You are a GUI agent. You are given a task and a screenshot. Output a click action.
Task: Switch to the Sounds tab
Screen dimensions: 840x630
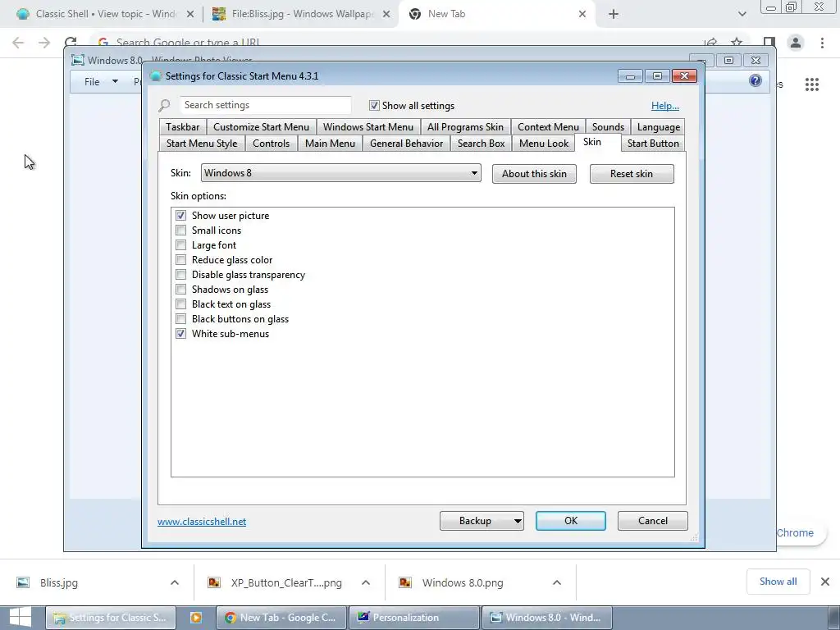(608, 127)
